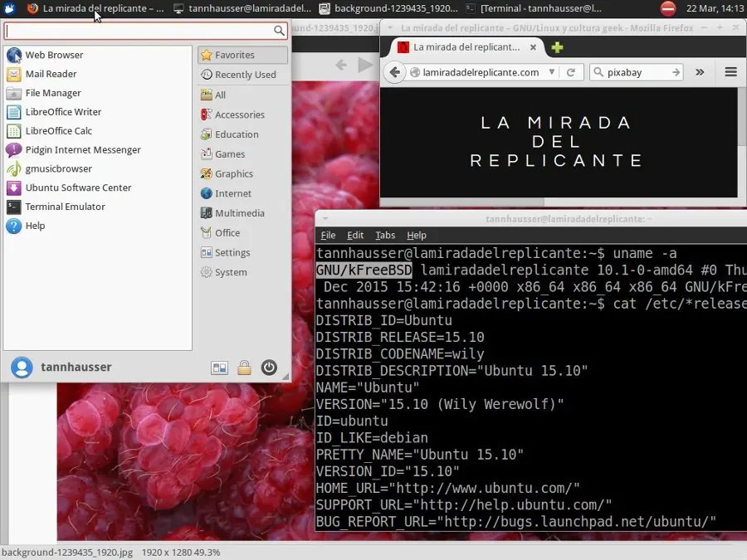Click the highlighted GNU/kFreeBSD text in terminal
This screenshot has width=747, height=560.
click(364, 270)
